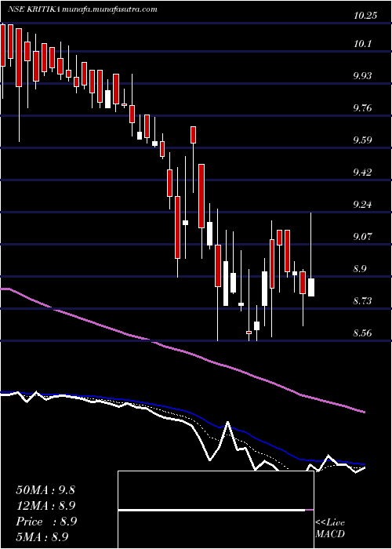
Task: Click the 9.24 price axis label
Action: pos(362,205)
